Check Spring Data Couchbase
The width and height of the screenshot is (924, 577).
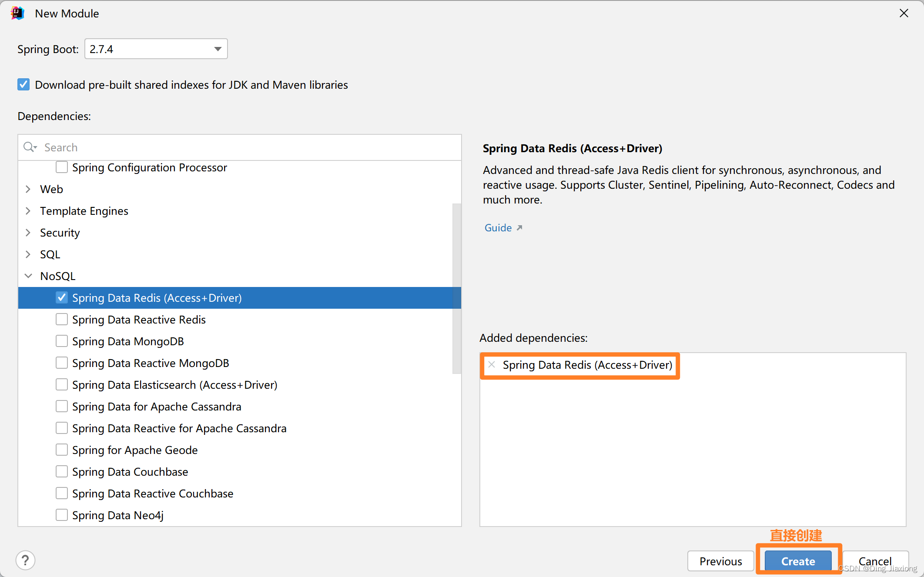pyautogui.click(x=62, y=471)
